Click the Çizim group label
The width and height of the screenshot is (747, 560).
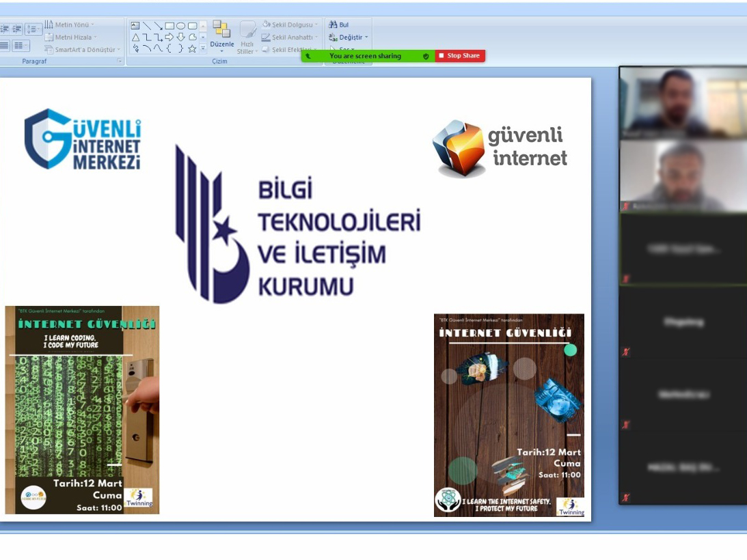pos(219,61)
